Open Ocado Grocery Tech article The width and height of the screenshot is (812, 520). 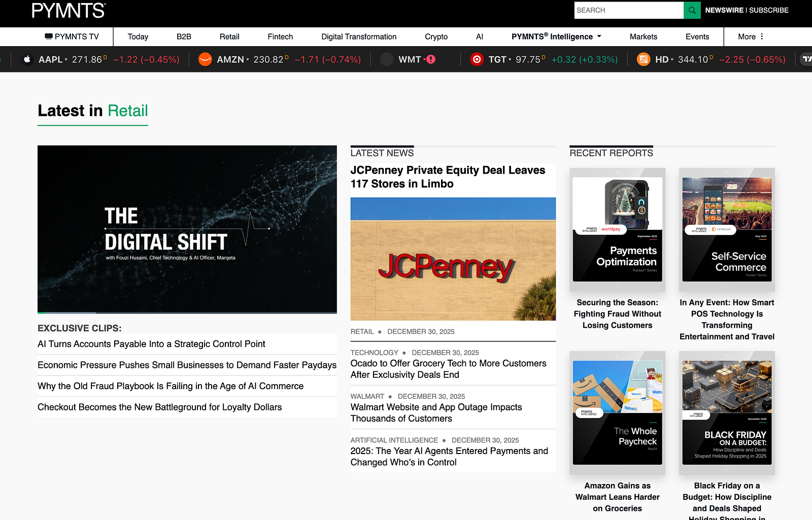(449, 369)
